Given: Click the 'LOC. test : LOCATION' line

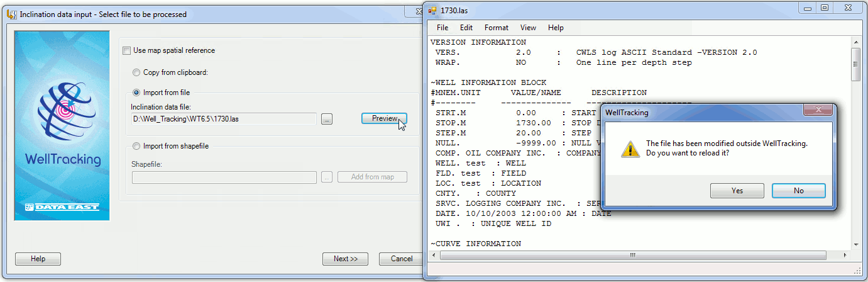Looking at the screenshot, I should point(488,183).
